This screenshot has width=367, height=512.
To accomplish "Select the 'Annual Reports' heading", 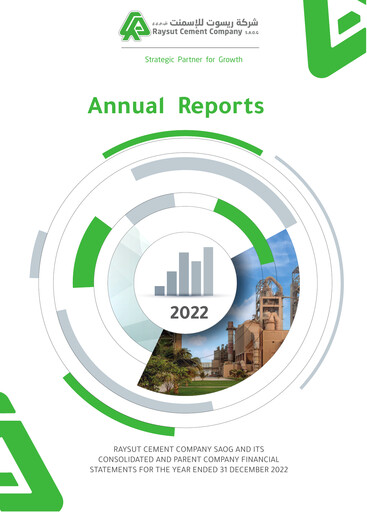I will point(176,106).
